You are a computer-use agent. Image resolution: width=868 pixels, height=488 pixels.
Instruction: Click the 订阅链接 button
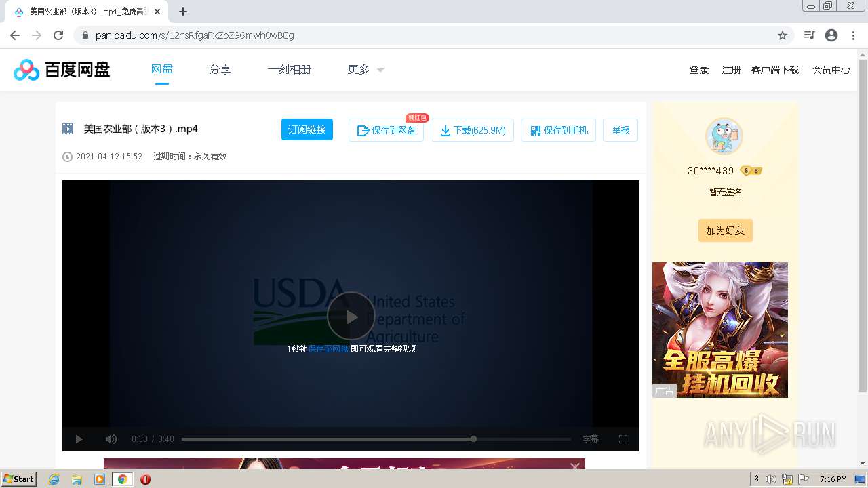[x=307, y=129]
